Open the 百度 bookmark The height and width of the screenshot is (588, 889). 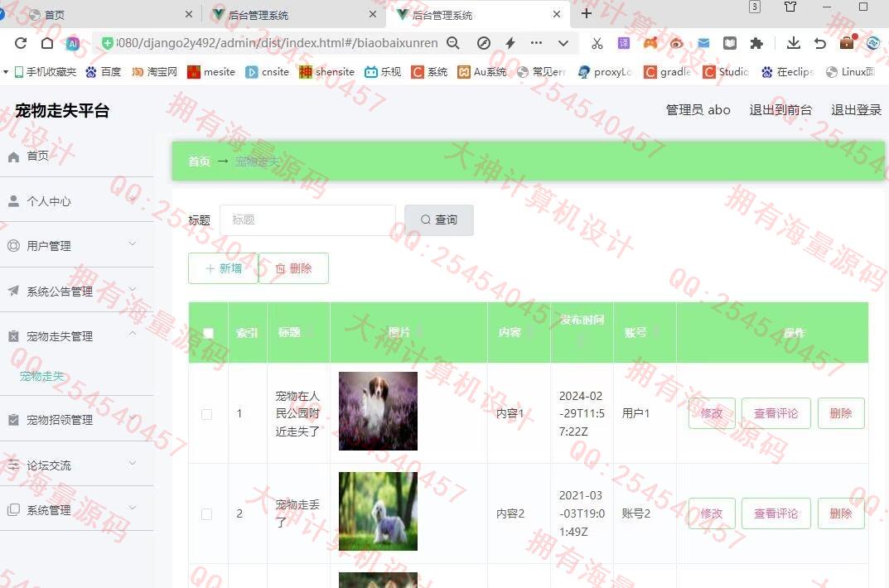(104, 72)
